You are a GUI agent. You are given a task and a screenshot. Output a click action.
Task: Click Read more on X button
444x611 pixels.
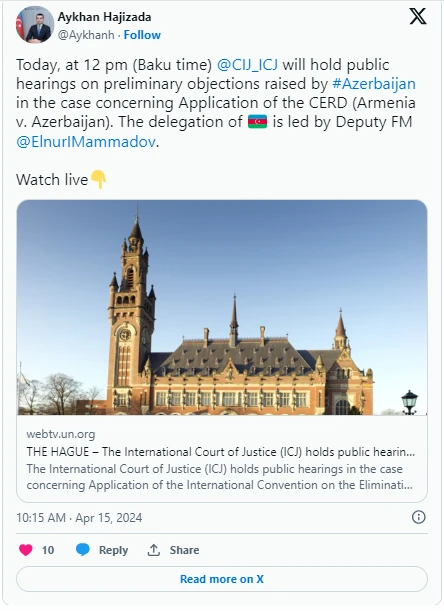click(222, 579)
